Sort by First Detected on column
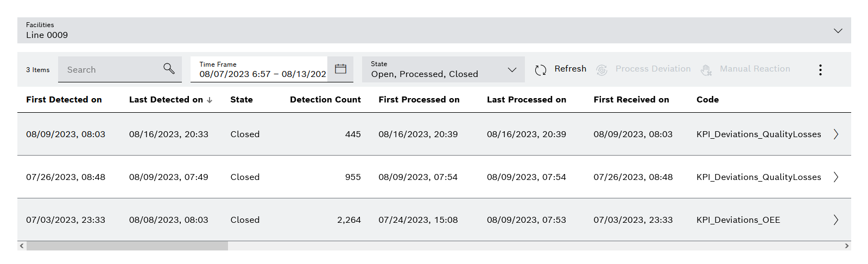The height and width of the screenshot is (264, 868). coord(64,100)
